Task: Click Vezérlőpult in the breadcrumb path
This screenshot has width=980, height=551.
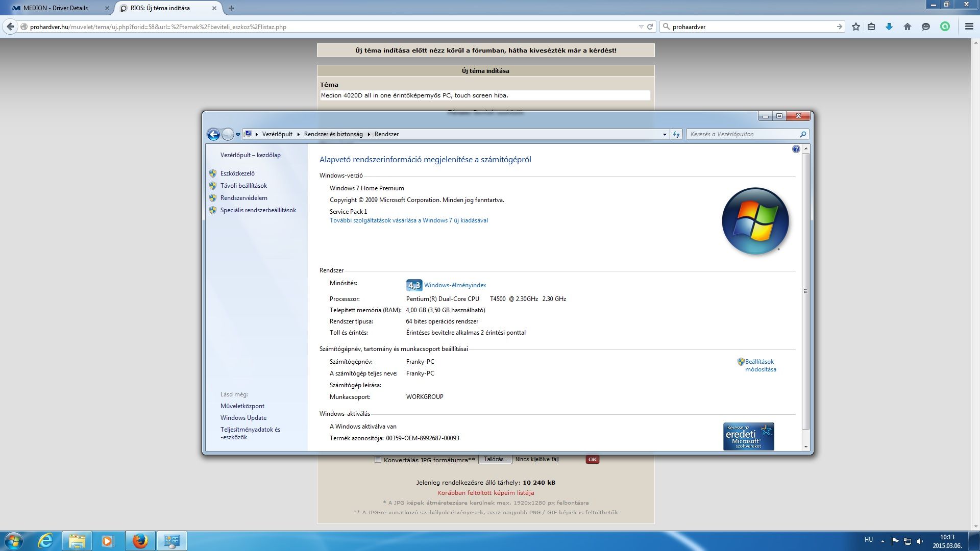Action: (277, 134)
